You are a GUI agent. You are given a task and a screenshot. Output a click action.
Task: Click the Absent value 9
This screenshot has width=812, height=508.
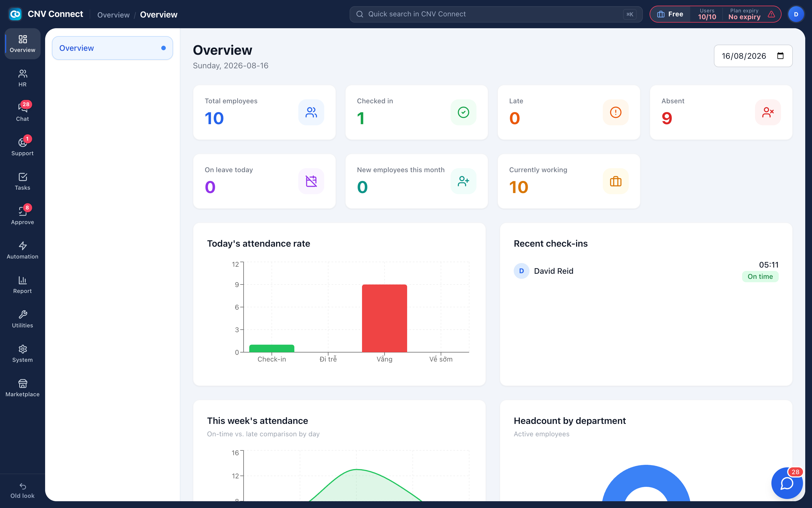pos(667,118)
